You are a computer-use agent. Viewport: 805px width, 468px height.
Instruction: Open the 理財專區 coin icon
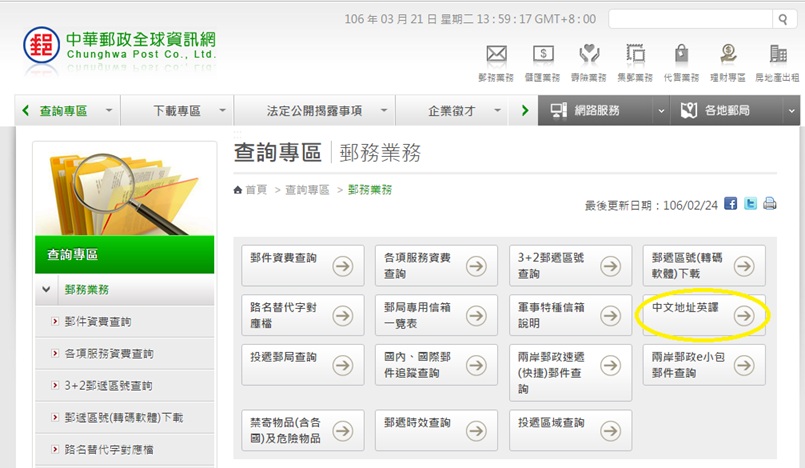pos(728,55)
